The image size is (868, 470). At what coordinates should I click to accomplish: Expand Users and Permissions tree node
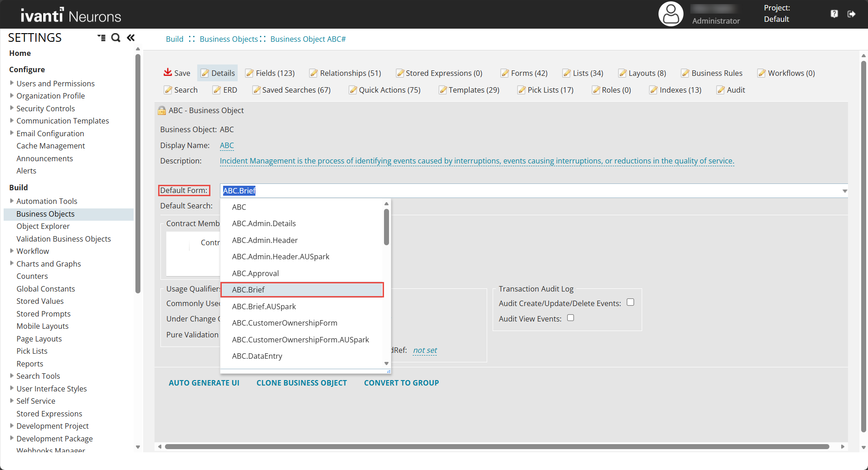pos(12,83)
